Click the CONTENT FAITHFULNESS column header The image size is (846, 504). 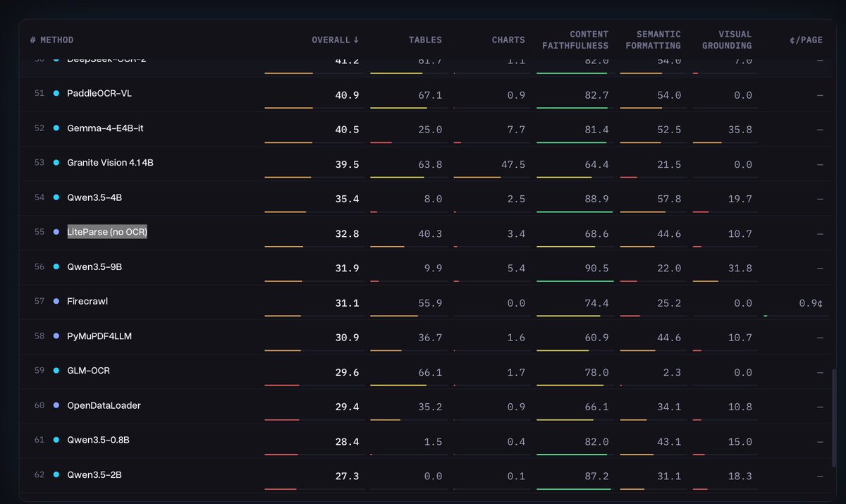pyautogui.click(x=575, y=40)
